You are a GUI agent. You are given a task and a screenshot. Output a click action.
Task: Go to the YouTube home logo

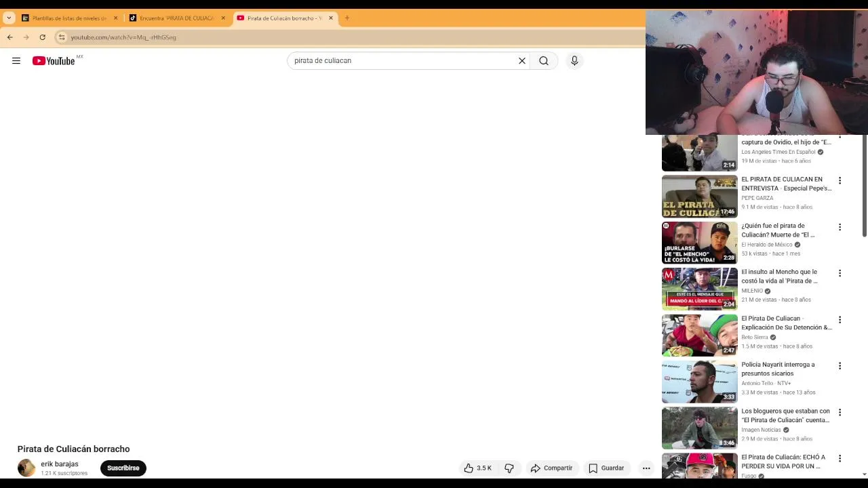[x=54, y=61]
